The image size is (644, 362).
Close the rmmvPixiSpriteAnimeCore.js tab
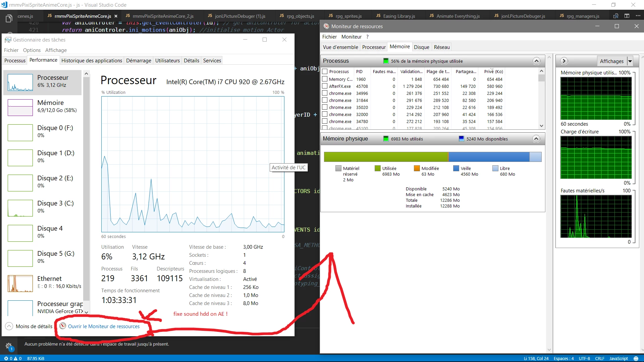[x=116, y=16]
